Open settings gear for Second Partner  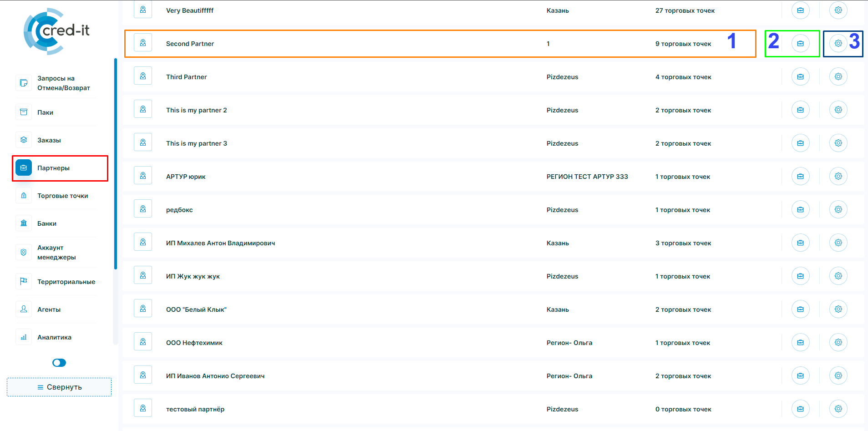click(x=838, y=44)
